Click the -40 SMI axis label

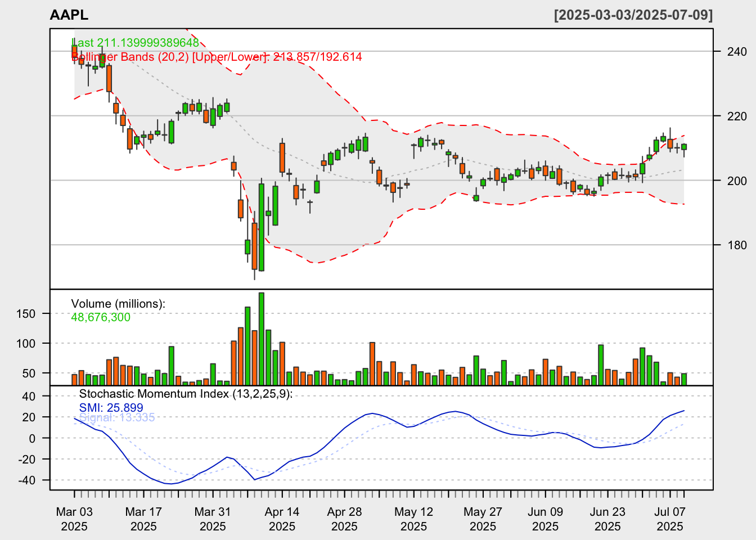tap(26, 480)
